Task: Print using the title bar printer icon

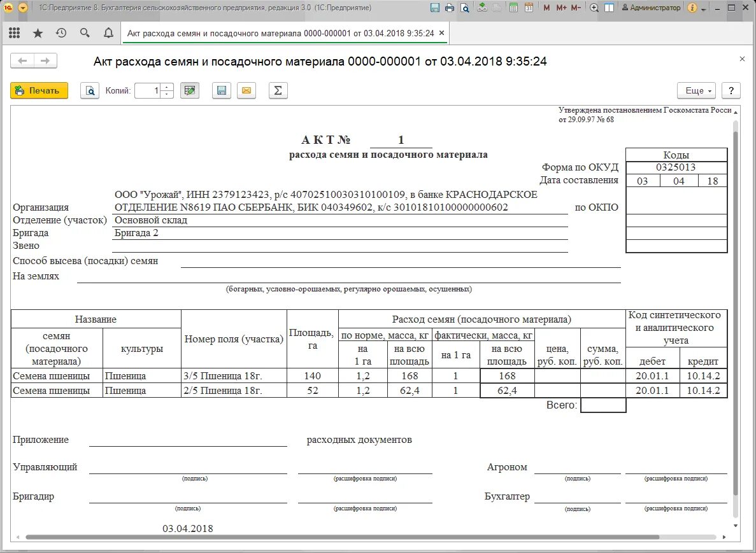Action: pos(450,8)
